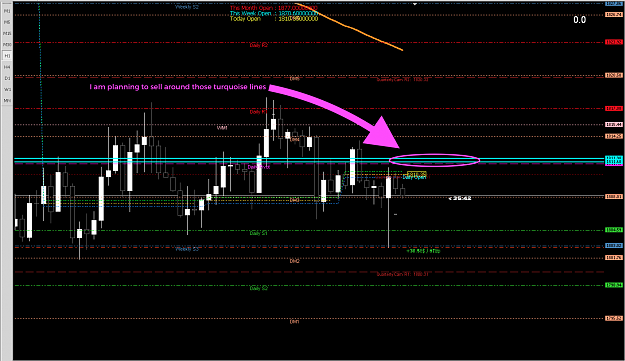Viewport: 625px width, 361px height.
Task: Click the green 'Daily S1' label
Action: click(x=259, y=233)
